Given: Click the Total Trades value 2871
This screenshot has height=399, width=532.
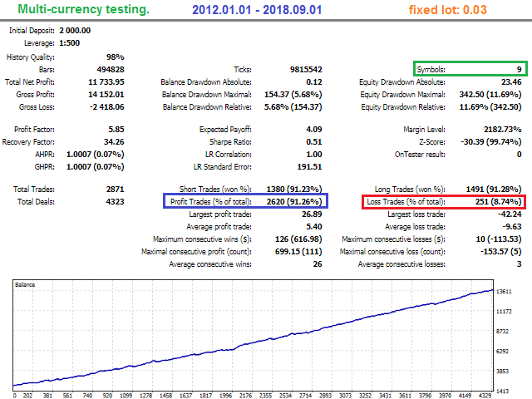Looking at the screenshot, I should [116, 190].
